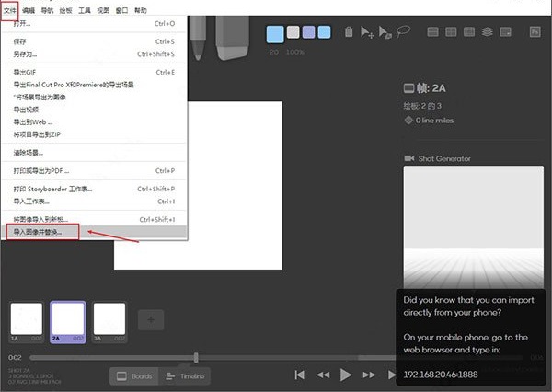Open the 窗口 menu
The image size is (552, 392).
coord(121,10)
